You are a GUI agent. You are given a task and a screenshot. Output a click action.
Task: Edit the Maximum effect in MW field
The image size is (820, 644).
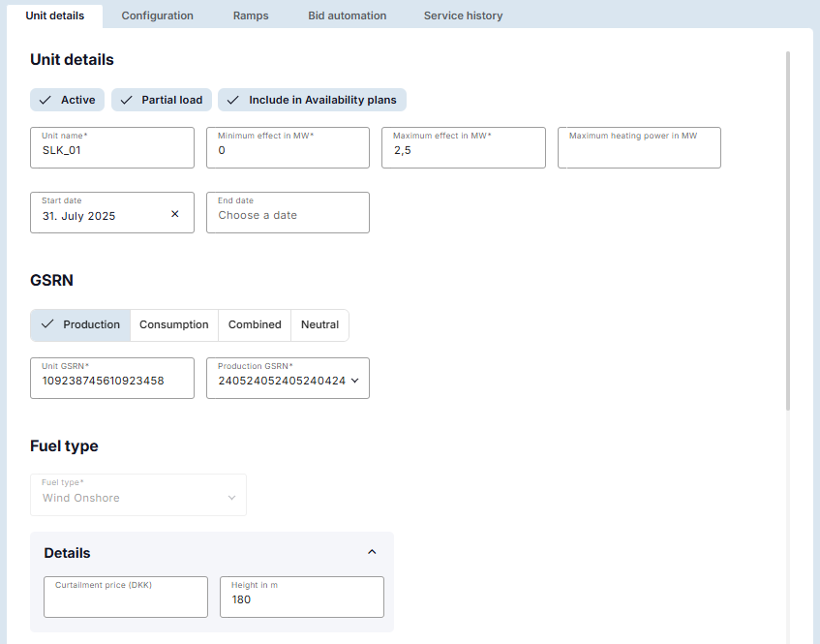[463, 148]
